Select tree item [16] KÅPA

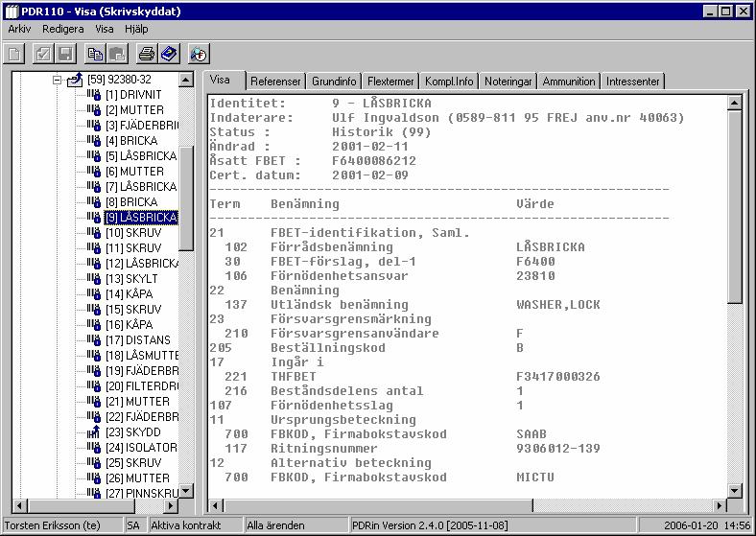click(x=130, y=325)
